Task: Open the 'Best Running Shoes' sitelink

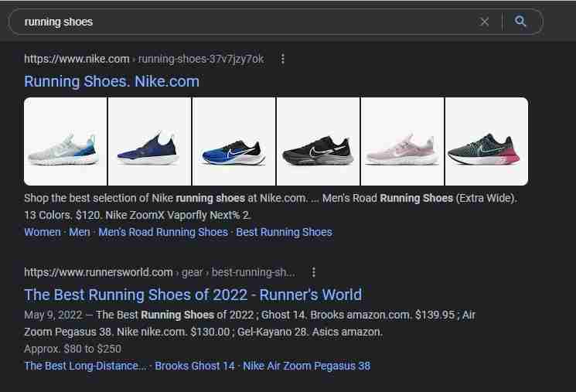Action: 284,232
